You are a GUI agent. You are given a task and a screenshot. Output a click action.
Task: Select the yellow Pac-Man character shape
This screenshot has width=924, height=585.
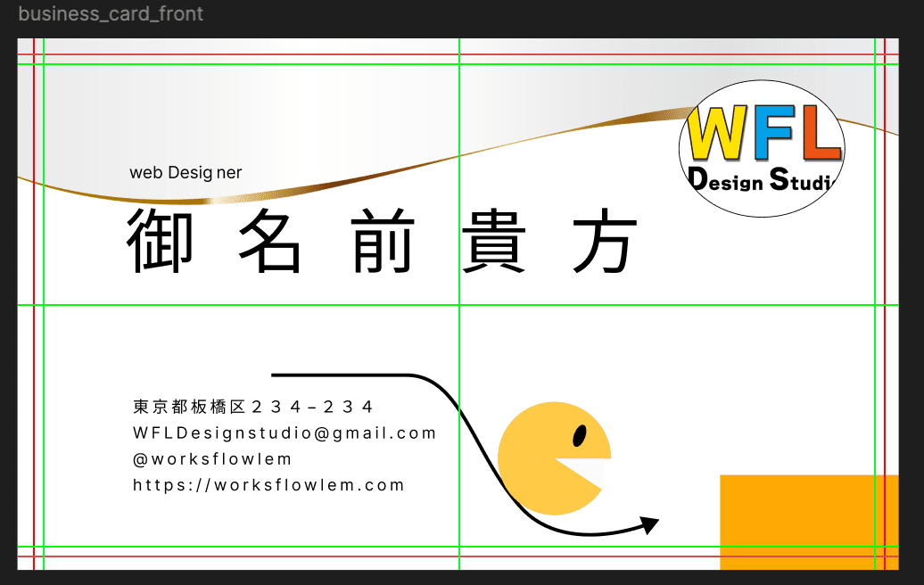click(555, 458)
